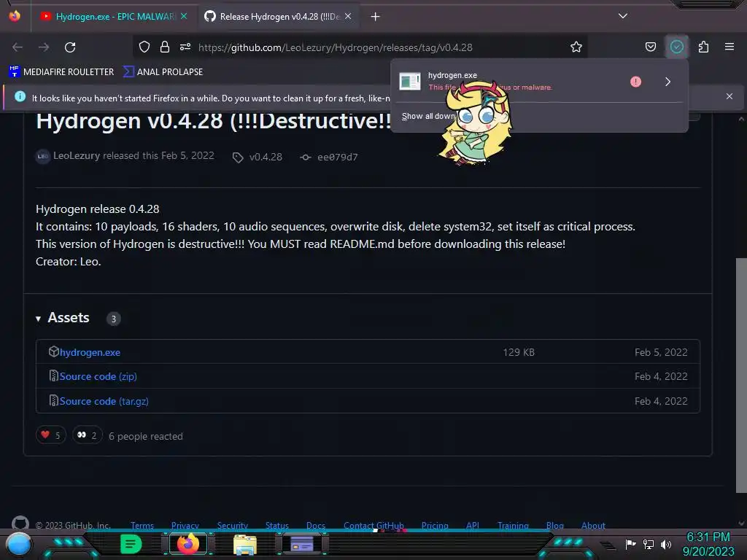Download Source code (zip)
Viewport: 747px width, 560px height.
pos(98,376)
